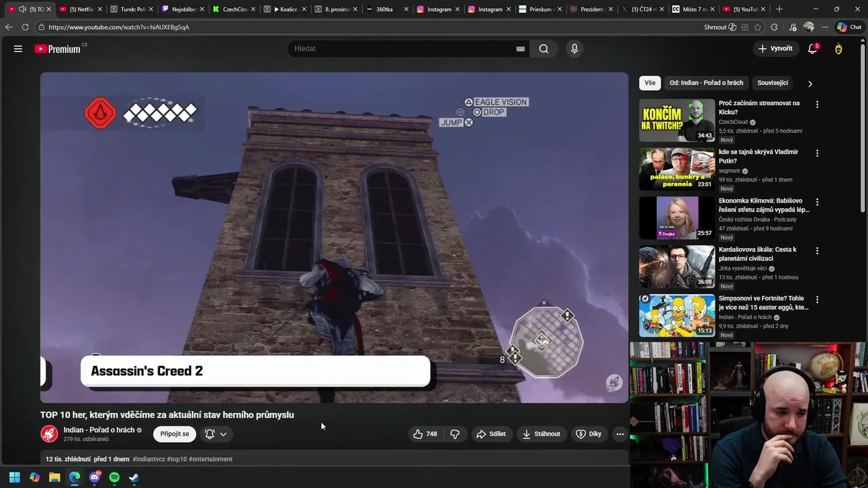
Task: Open Steam from the taskbar
Action: [134, 477]
